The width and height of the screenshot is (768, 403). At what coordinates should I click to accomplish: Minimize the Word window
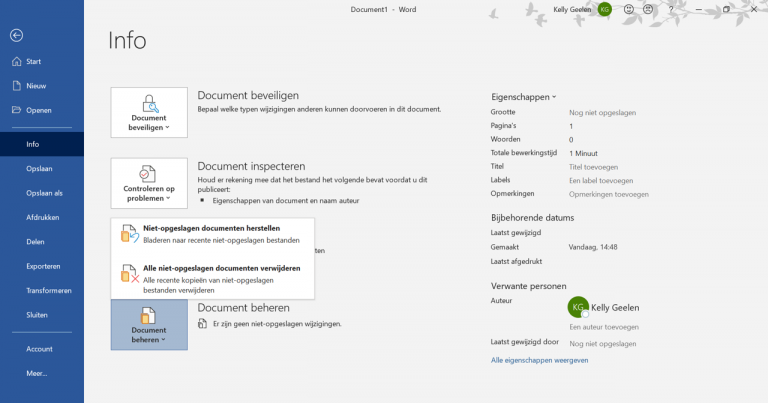click(699, 9)
